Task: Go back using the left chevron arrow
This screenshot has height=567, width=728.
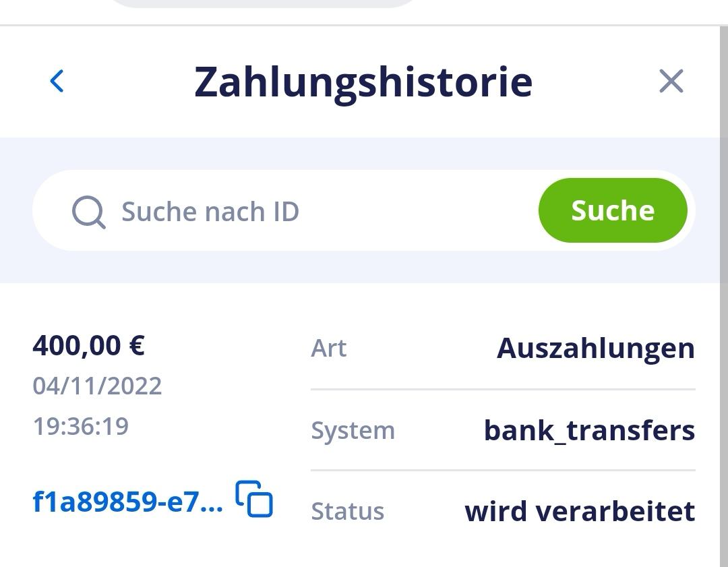Action: 57,82
